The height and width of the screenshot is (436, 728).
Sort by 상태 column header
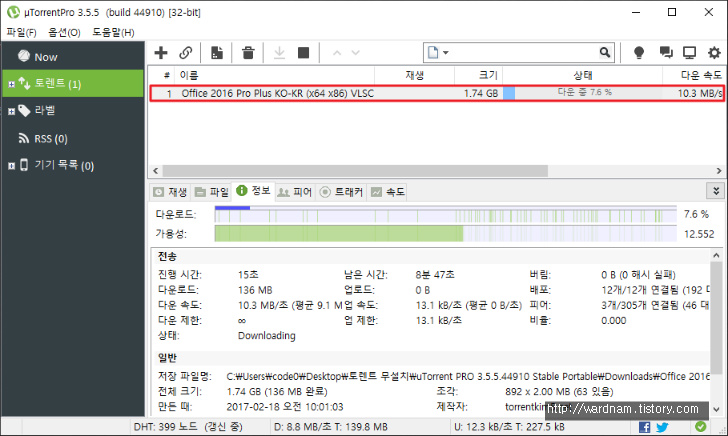[x=582, y=75]
